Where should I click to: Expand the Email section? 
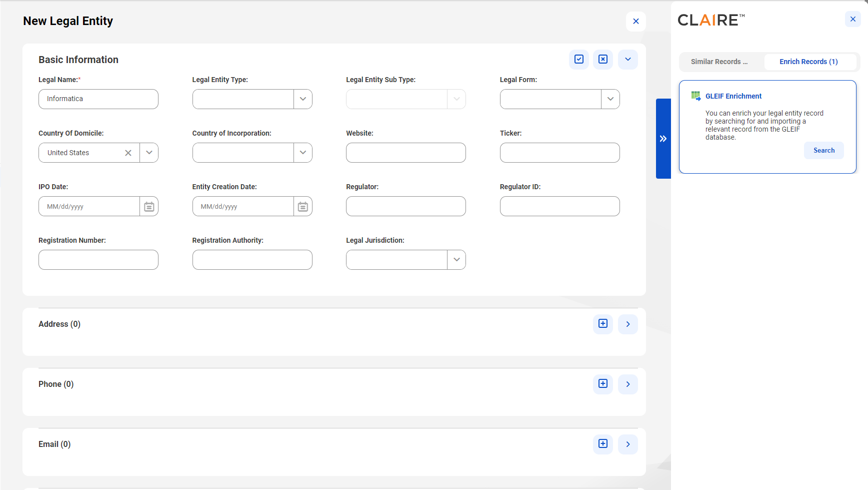(628, 444)
